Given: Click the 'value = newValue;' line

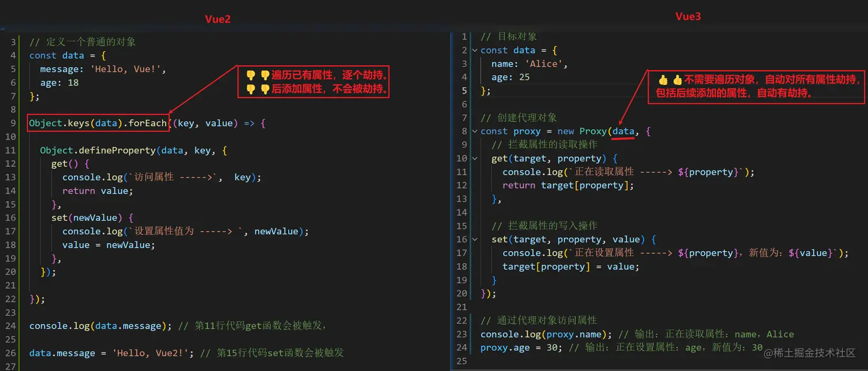Looking at the screenshot, I should 108,245.
